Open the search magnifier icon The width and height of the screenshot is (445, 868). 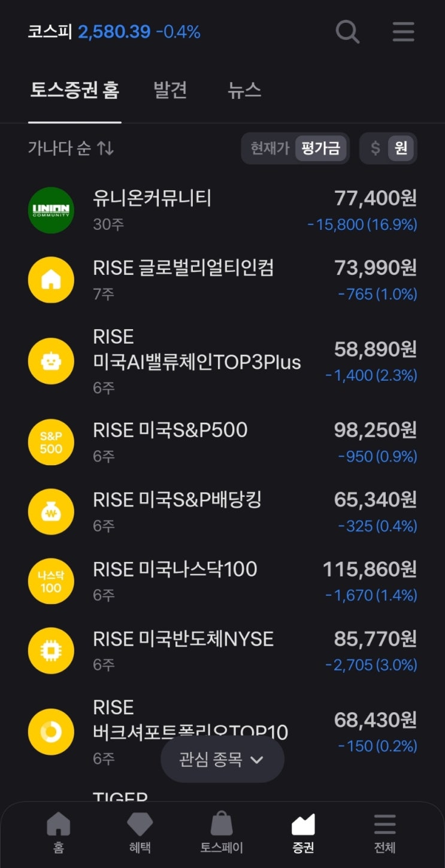click(347, 31)
